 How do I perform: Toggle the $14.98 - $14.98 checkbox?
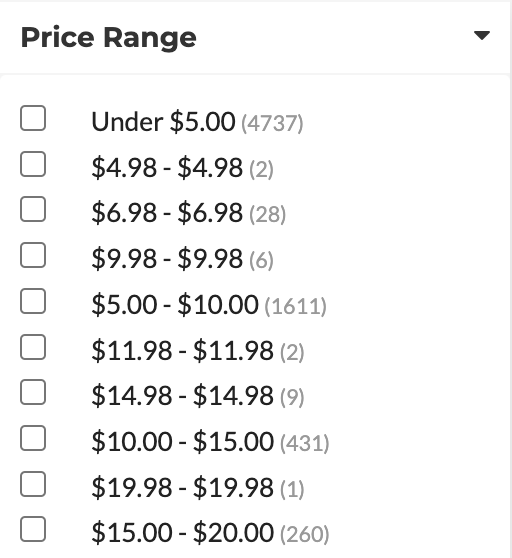point(33,392)
